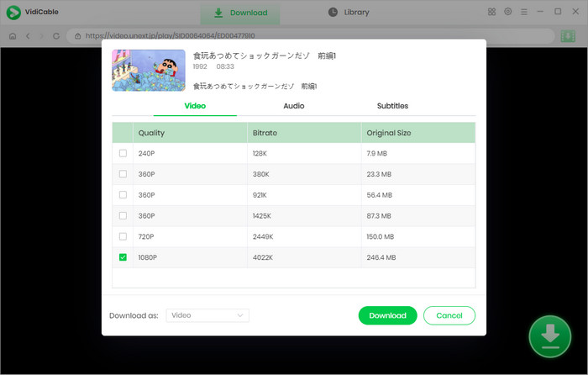Screen dimensions: 588x375
Task: Click the video thumbnail image
Action: click(x=149, y=70)
